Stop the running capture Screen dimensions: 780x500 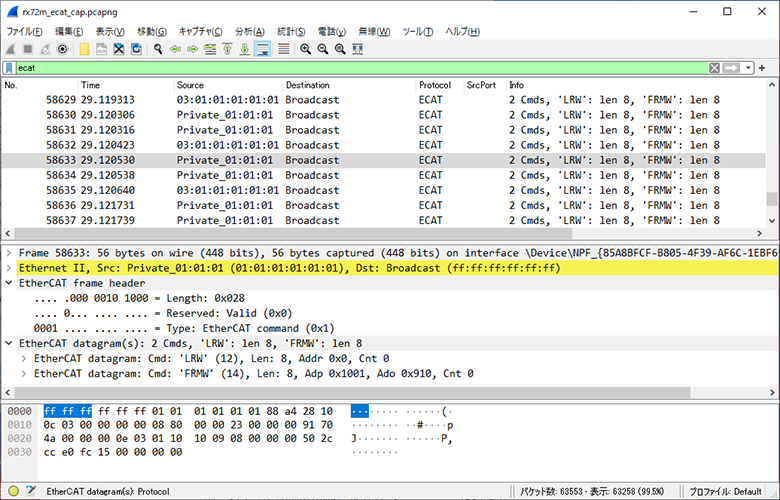pyautogui.click(x=28, y=49)
